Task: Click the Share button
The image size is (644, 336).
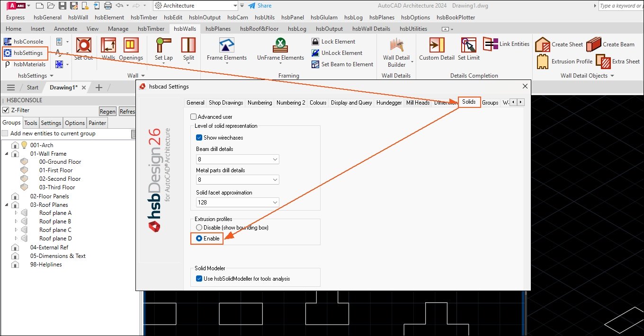Action: pyautogui.click(x=260, y=6)
